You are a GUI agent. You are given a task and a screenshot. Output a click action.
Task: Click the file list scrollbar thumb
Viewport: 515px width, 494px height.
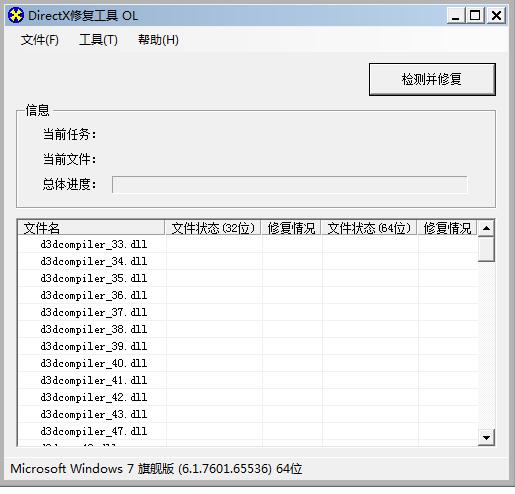(486, 249)
